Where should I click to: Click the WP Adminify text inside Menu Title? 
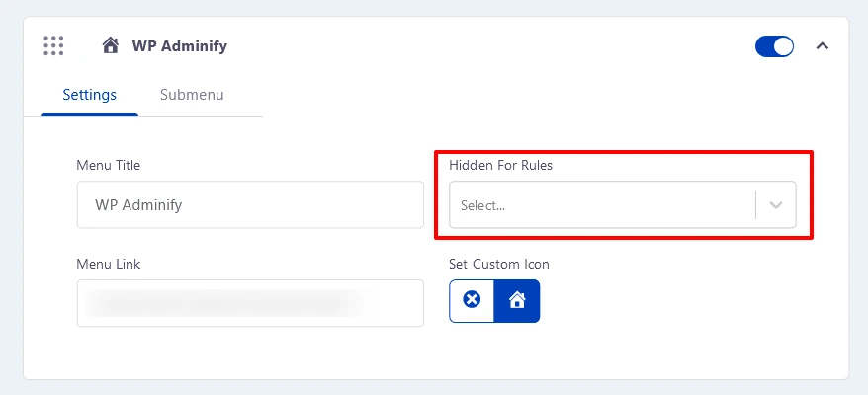point(138,205)
